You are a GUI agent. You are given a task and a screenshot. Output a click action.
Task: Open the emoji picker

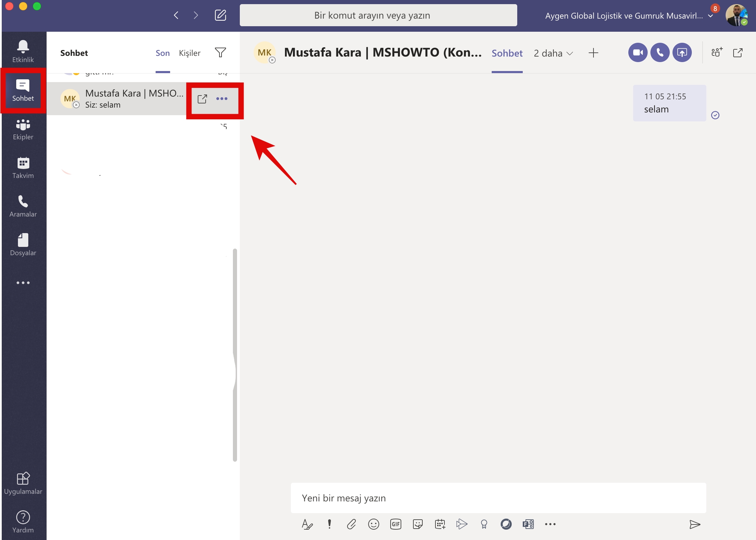click(373, 524)
